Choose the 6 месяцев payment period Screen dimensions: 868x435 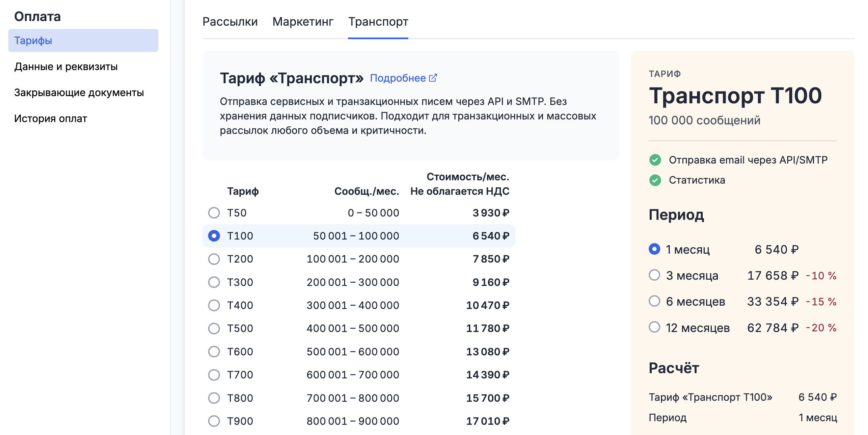coord(655,301)
